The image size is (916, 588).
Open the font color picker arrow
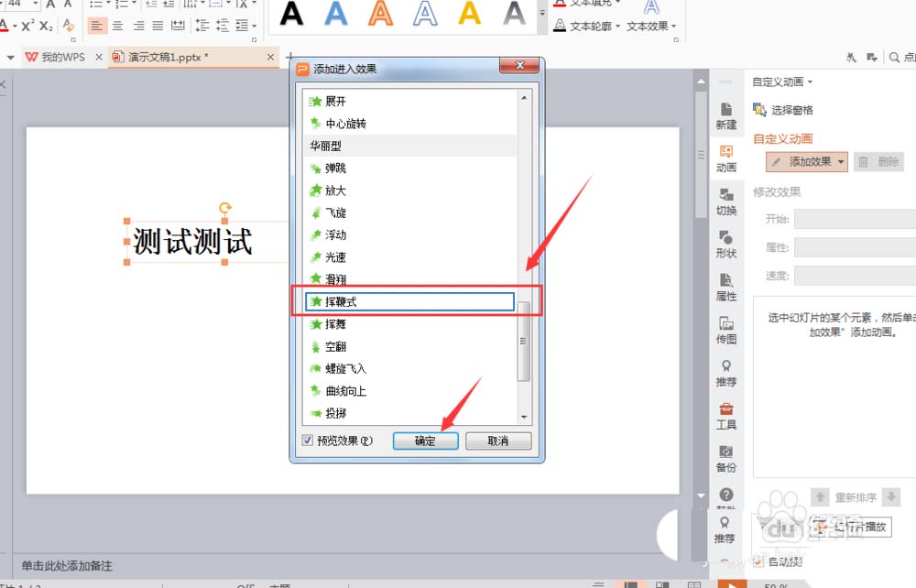(x=14, y=25)
